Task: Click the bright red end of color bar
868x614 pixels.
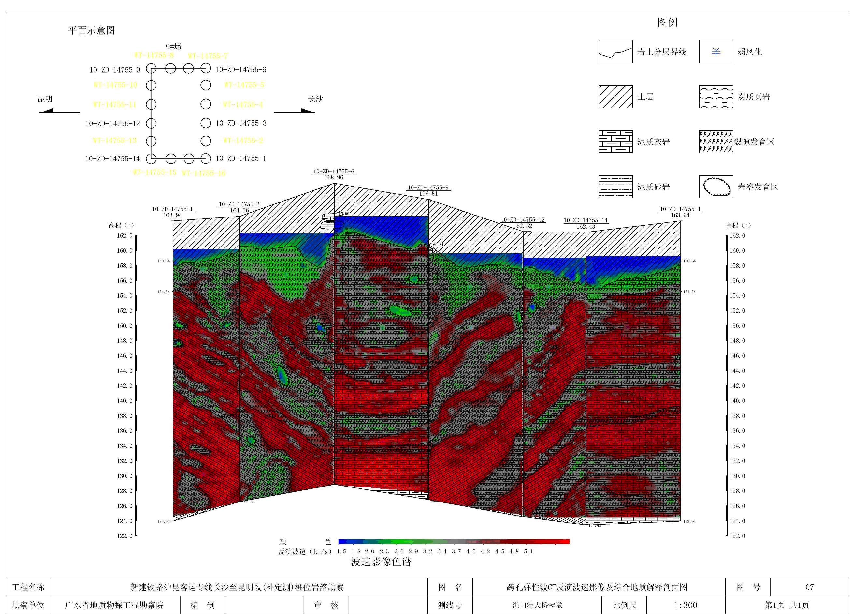Action: point(565,541)
